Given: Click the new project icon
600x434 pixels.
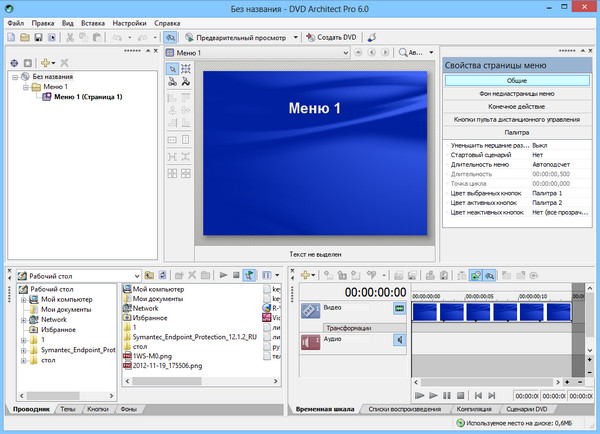Looking at the screenshot, I should (x=11, y=37).
